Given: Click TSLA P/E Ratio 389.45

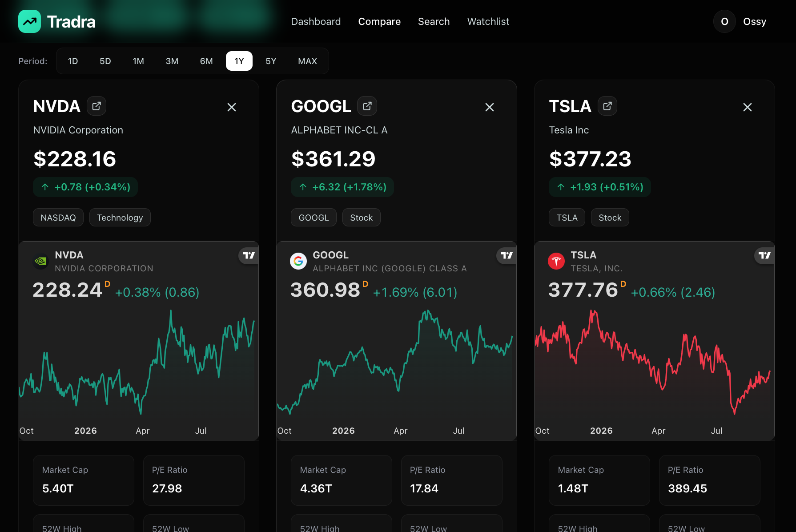Looking at the screenshot, I should [x=710, y=480].
